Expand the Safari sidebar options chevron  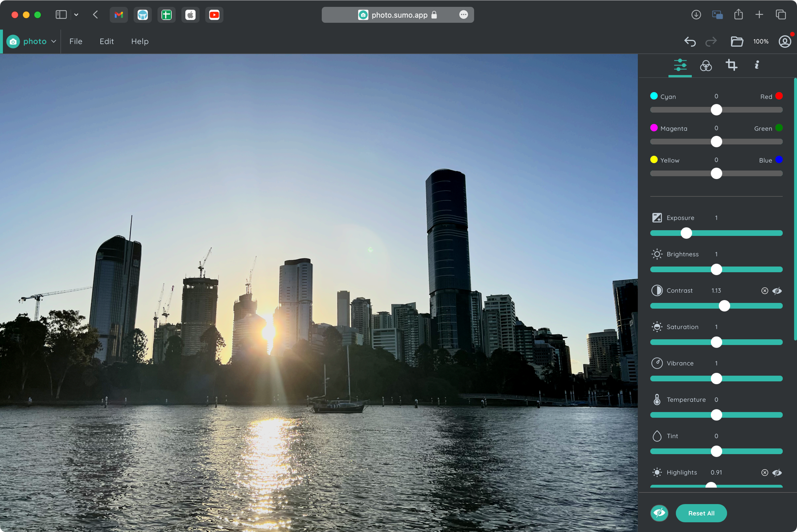(76, 15)
